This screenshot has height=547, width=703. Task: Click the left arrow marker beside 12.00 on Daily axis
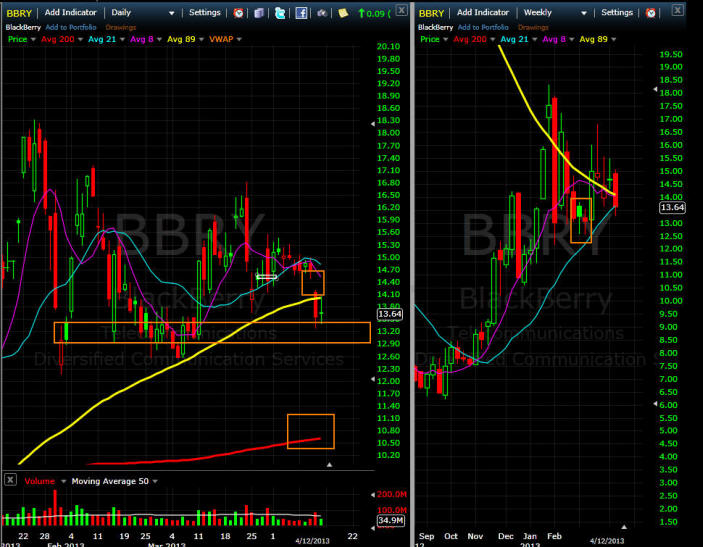[x=373, y=379]
